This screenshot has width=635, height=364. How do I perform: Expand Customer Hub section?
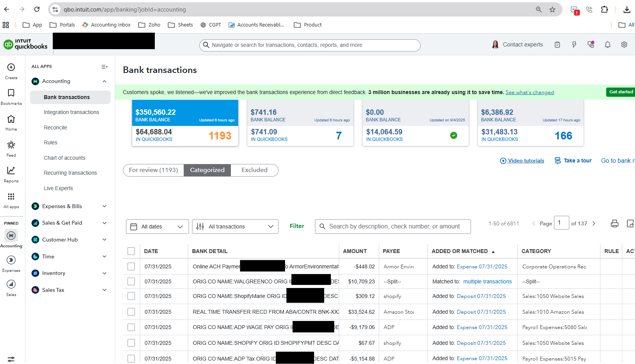104,240
